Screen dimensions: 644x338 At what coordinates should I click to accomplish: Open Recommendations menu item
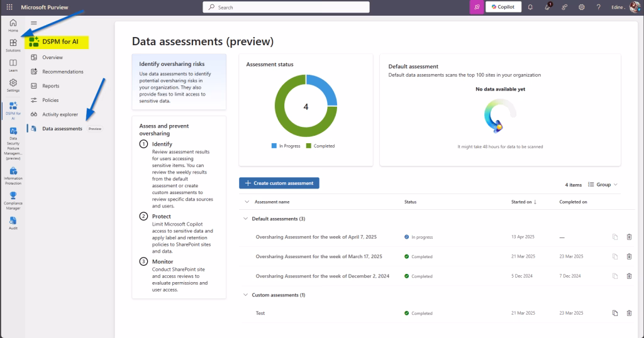pos(62,72)
